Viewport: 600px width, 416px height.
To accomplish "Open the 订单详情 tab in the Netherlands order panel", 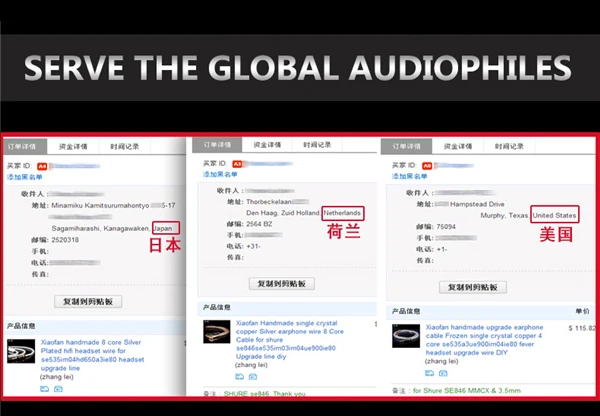I will tap(217, 145).
